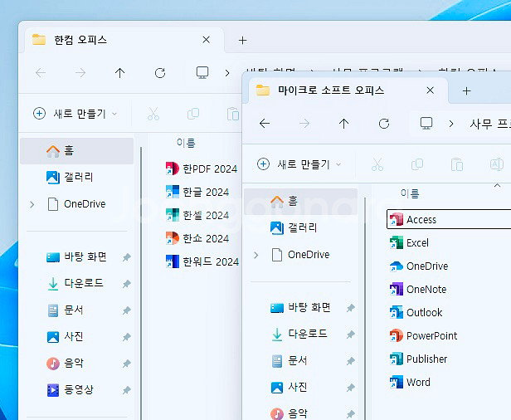Screen dimensions: 511x420
Task: Open the 한글 2024 shortcut
Action: click(197, 192)
